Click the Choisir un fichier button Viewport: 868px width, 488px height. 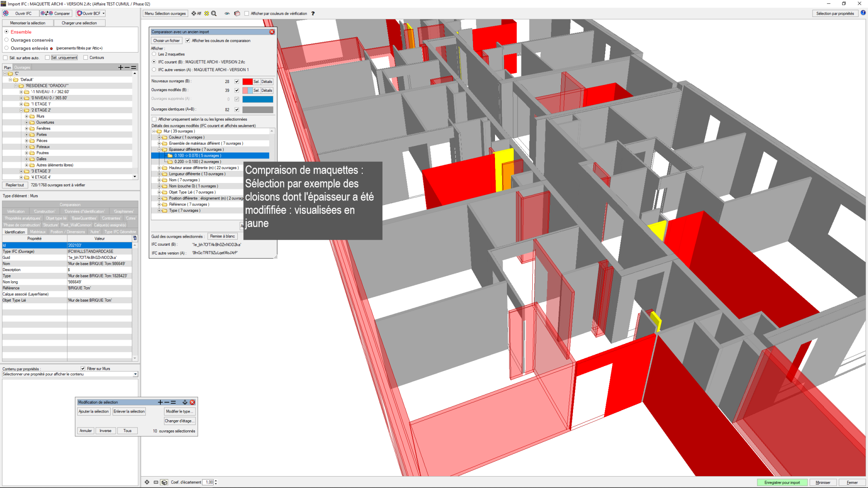[166, 41]
